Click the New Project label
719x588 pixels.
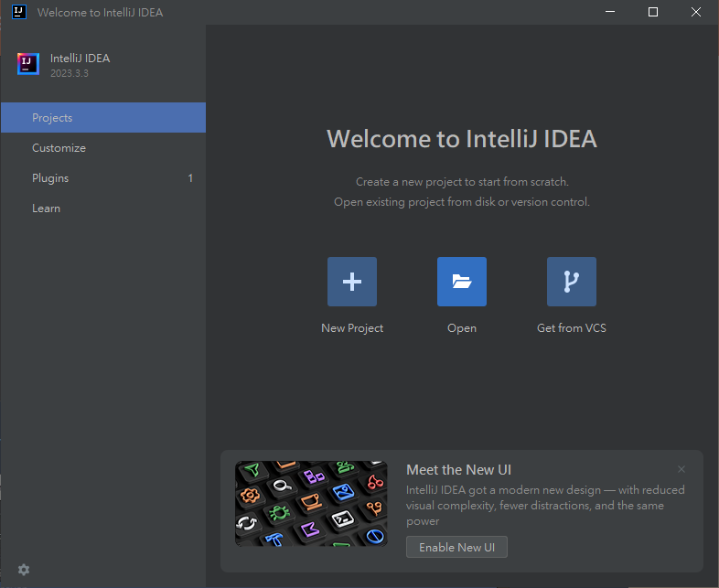352,328
